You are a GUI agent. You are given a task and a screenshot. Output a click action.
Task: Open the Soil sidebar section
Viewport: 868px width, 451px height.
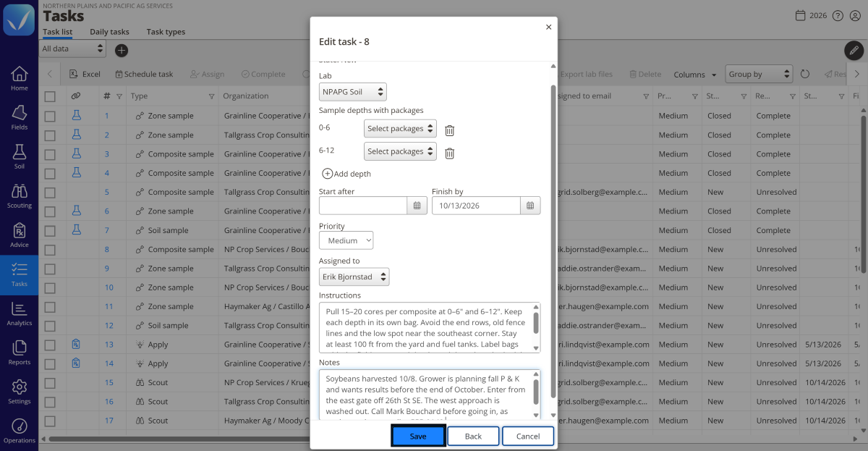[20, 156]
